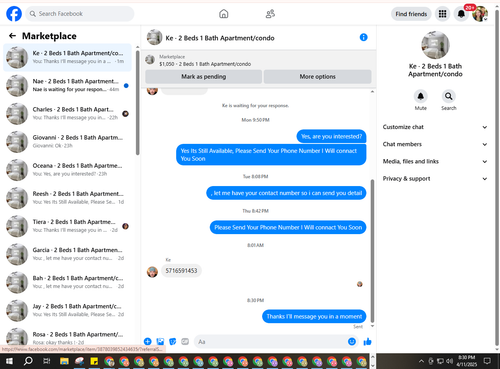Screen dimensions: 500x369
Task: Open Charles conversation in the list
Action: pyautogui.click(x=68, y=113)
